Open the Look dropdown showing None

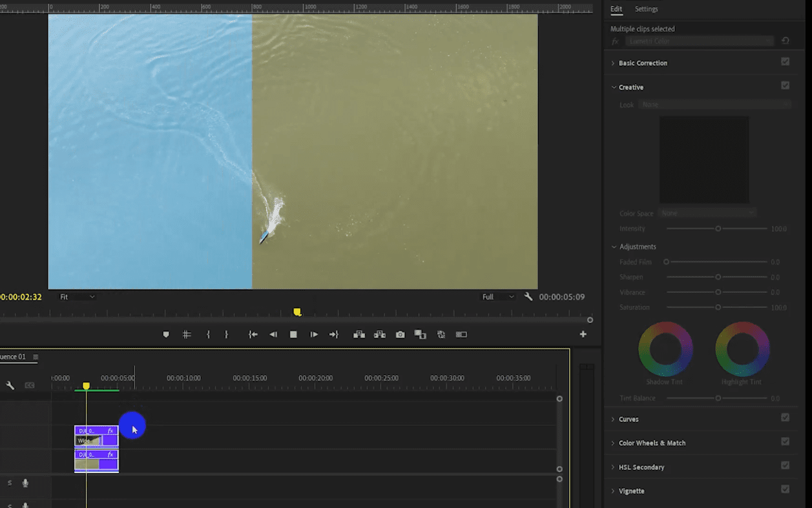click(715, 105)
